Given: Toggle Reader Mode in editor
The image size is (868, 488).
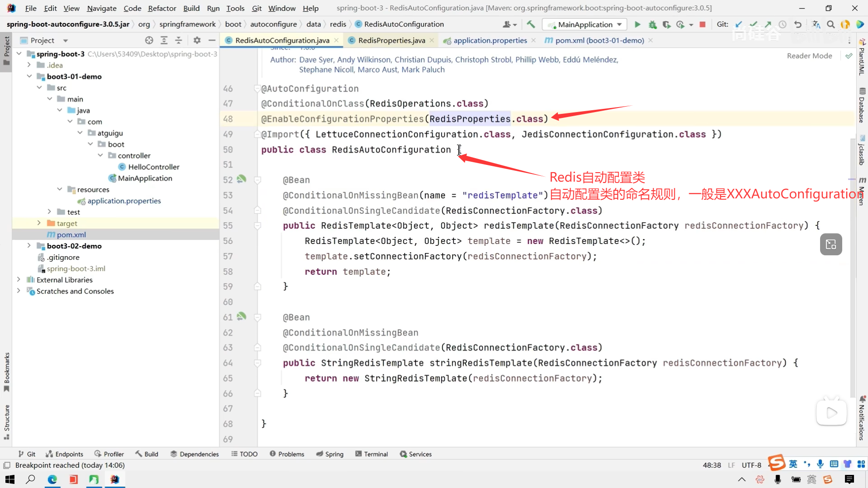Looking at the screenshot, I should (809, 56).
